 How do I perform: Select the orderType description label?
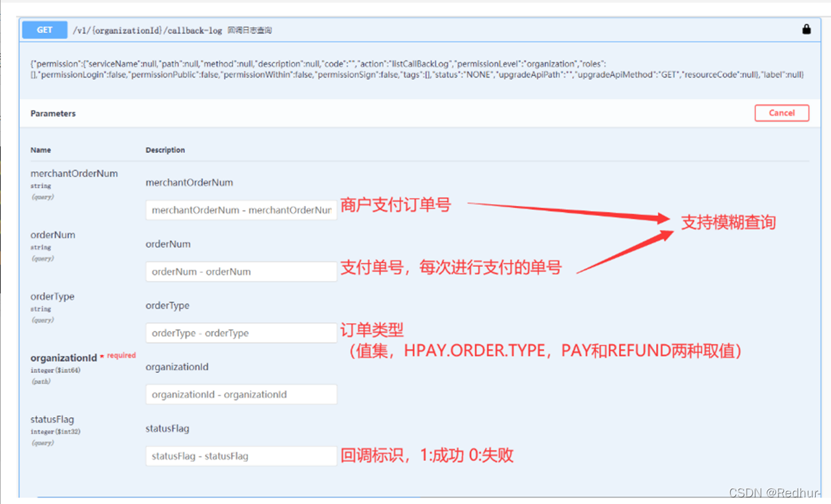point(168,306)
